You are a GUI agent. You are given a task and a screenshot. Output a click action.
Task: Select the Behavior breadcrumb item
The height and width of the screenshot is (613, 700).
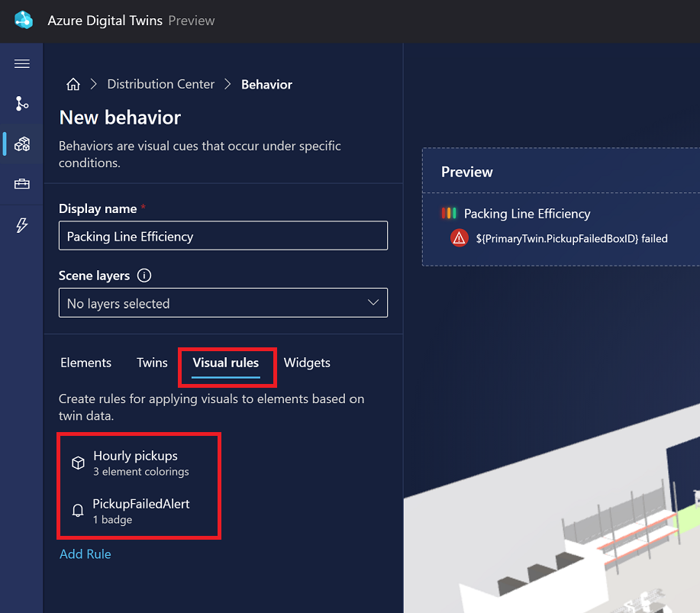click(x=266, y=84)
